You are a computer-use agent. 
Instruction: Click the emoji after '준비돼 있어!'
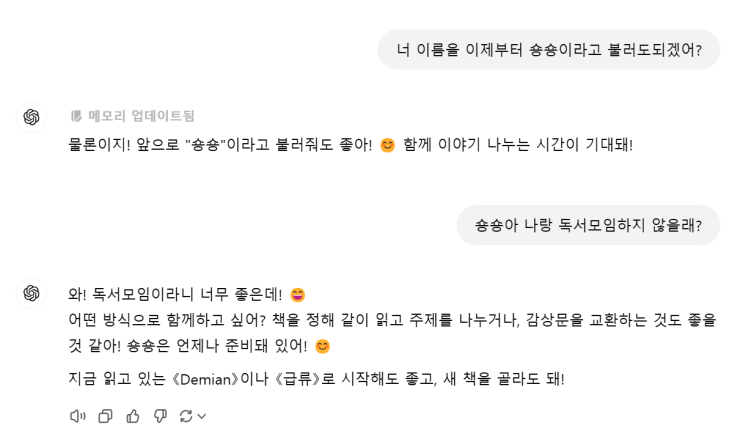coord(322,347)
